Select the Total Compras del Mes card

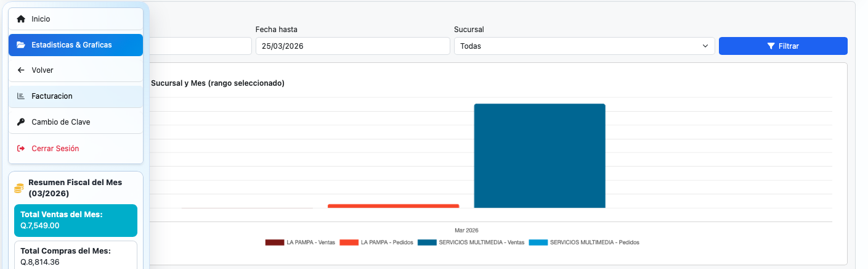(76, 255)
